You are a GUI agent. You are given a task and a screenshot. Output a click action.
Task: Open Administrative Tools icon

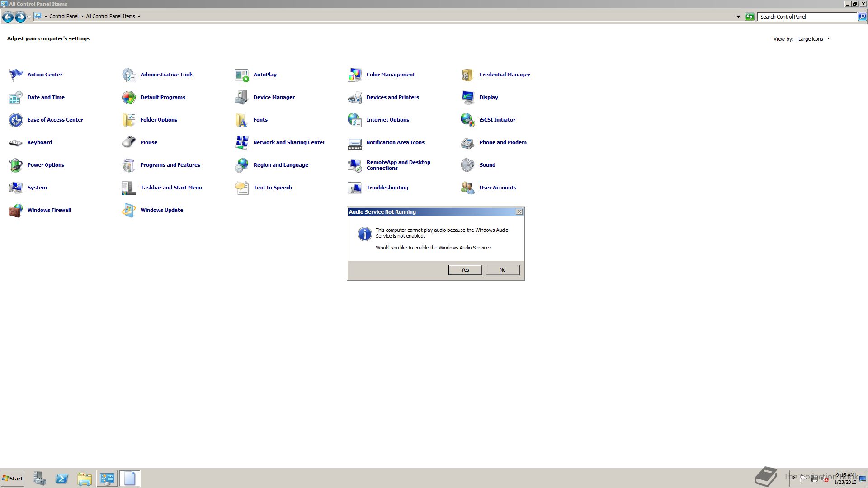point(129,75)
